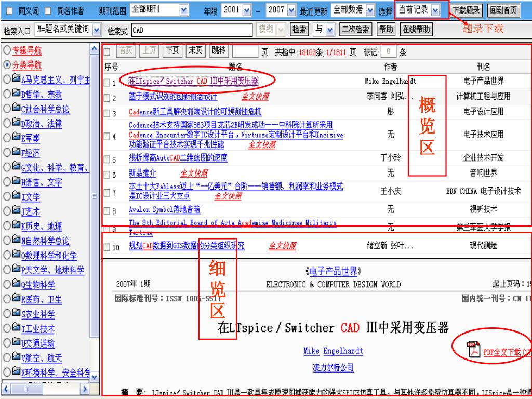Tick the checkbox for result row 5
Screen dimensions: 532x399
(x=107, y=159)
